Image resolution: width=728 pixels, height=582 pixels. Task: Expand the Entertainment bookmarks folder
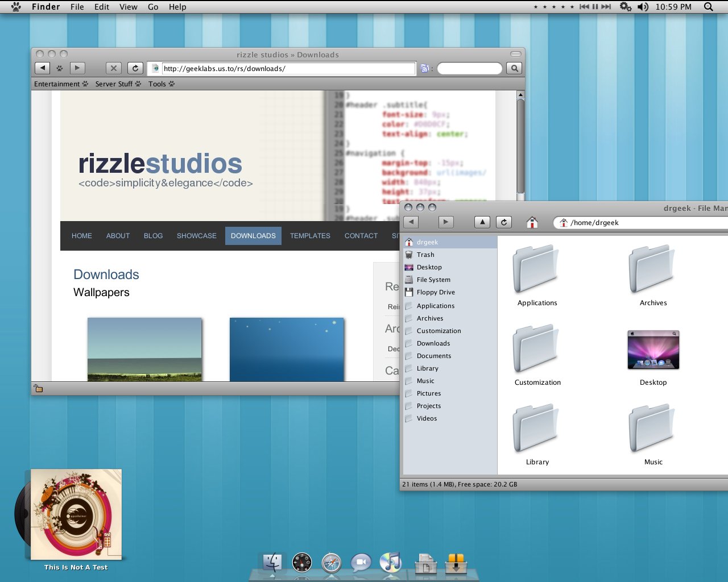click(x=61, y=84)
